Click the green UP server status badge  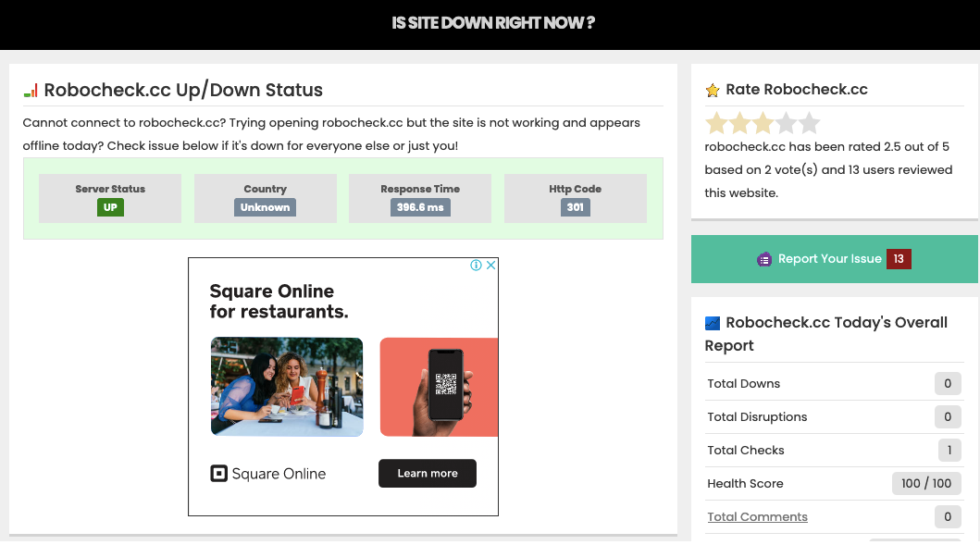point(109,207)
